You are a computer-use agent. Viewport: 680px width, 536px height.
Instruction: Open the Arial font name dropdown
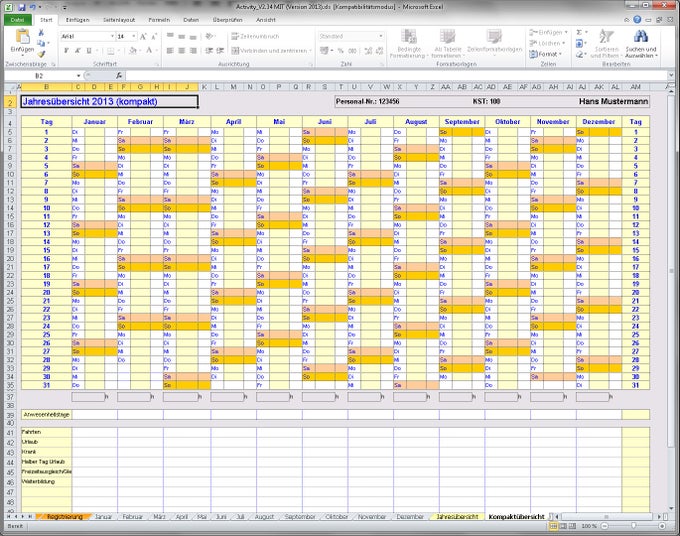point(112,36)
